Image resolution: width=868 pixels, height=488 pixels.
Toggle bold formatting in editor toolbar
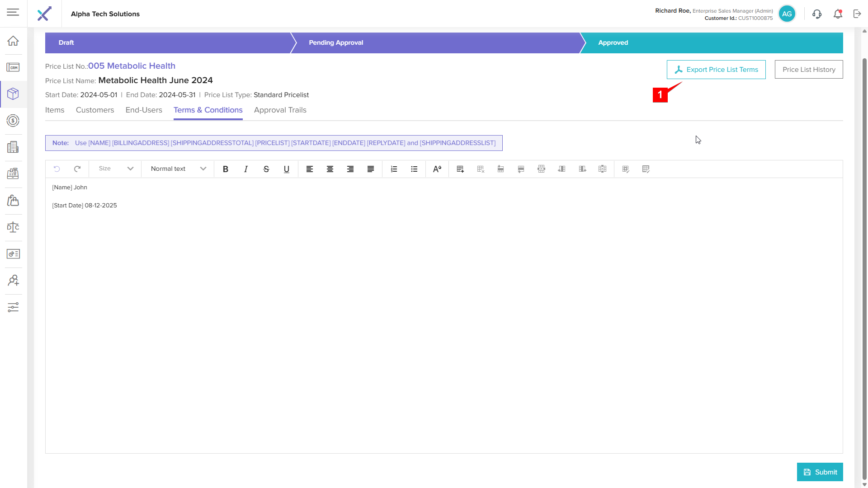coord(226,169)
